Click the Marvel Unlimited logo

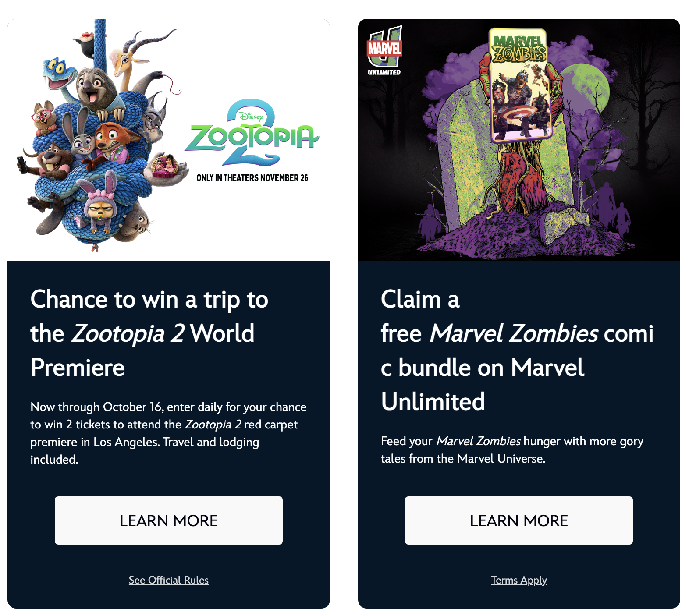point(384,51)
